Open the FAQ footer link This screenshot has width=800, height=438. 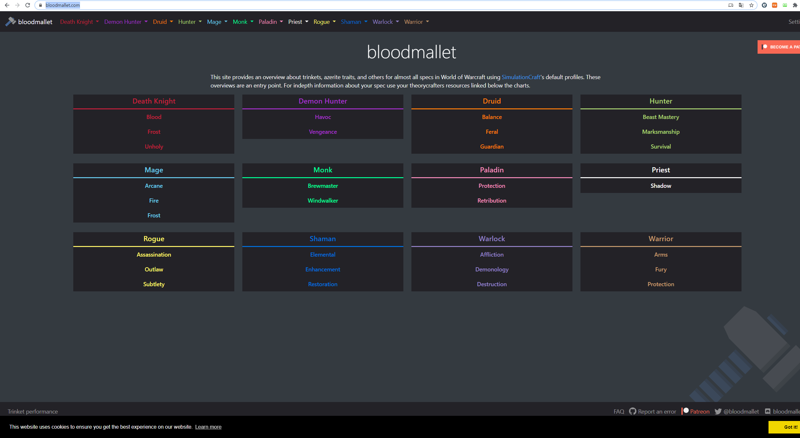point(618,411)
